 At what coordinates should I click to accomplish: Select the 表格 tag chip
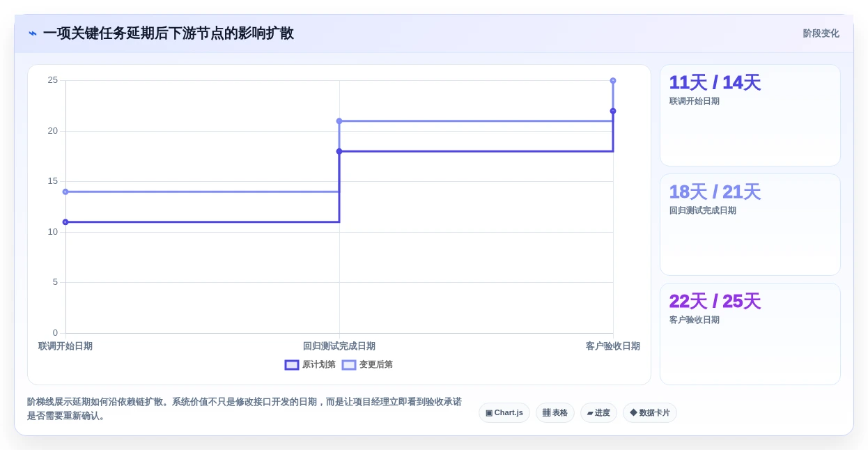555,413
